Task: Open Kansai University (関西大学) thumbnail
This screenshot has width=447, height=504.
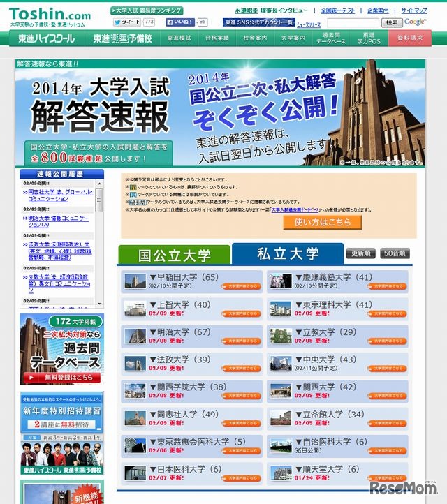Action: [x=281, y=391]
